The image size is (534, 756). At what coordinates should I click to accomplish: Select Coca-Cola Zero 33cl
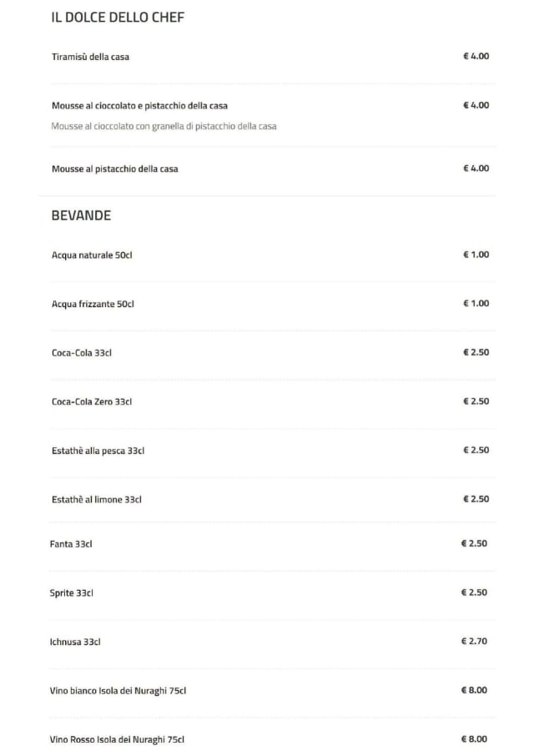point(92,401)
